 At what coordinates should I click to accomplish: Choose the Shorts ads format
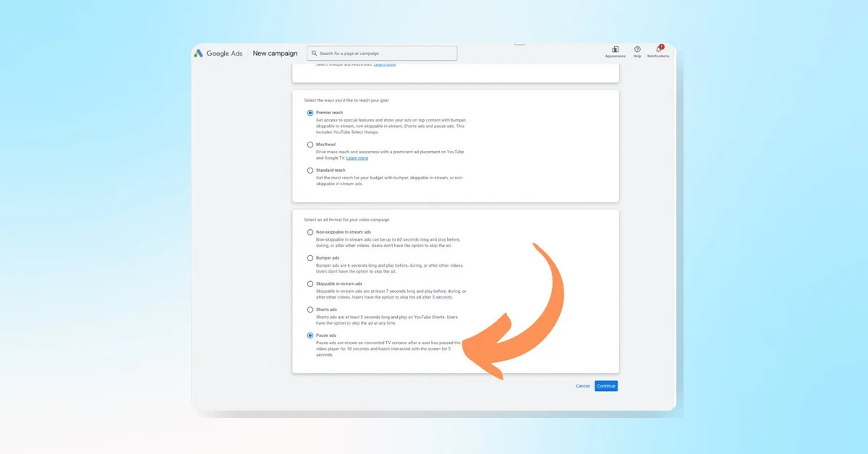tap(310, 309)
